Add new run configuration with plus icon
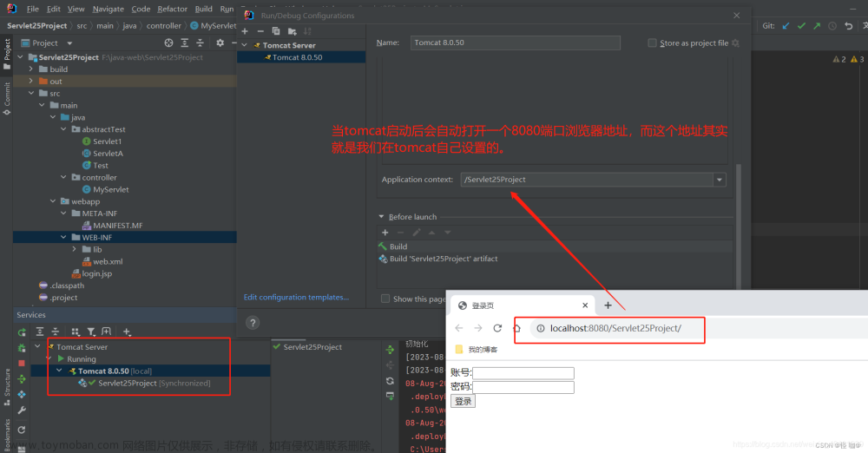868x453 pixels. 246,31
